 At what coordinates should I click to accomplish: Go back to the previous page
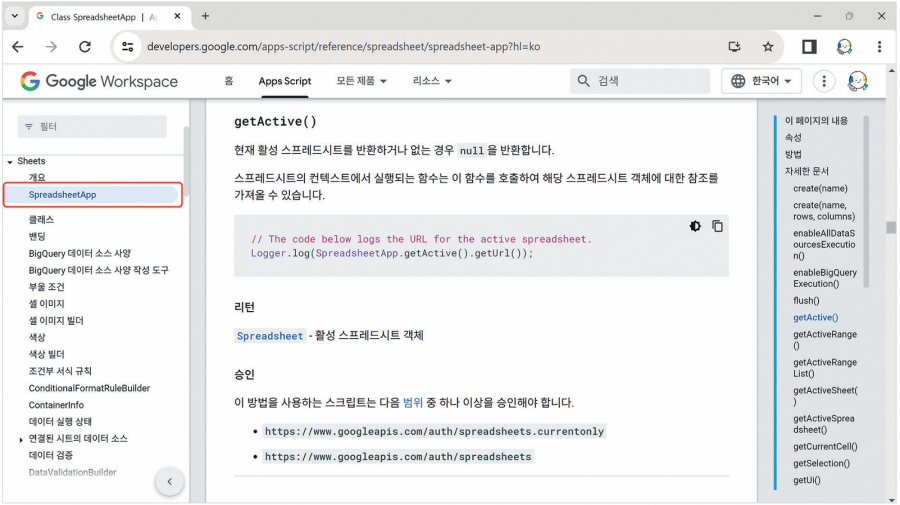[18, 47]
